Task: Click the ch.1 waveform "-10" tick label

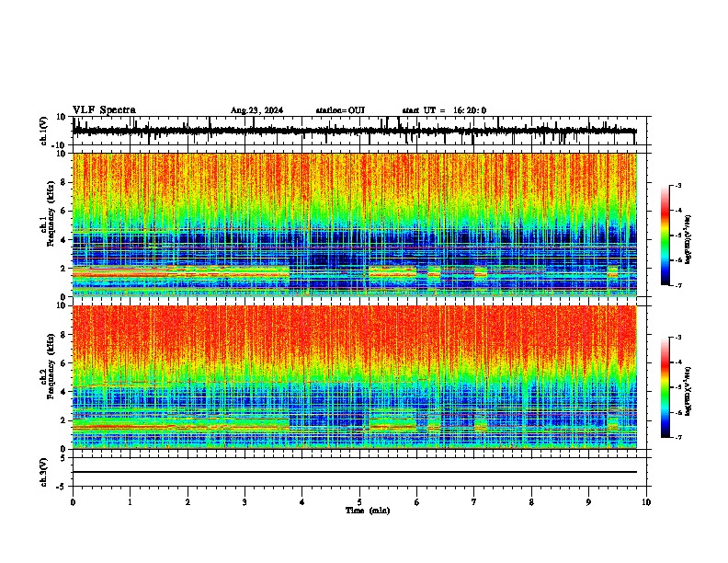Action: (60, 145)
